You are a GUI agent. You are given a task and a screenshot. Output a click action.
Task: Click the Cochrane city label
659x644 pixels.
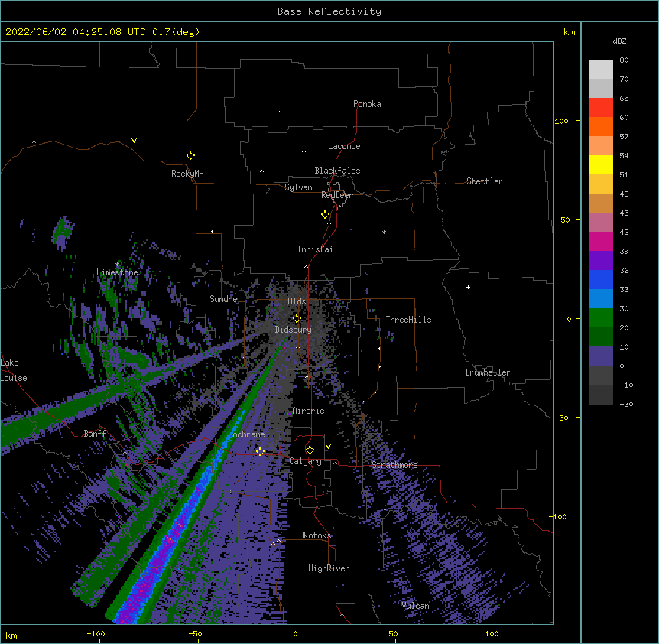click(x=247, y=434)
